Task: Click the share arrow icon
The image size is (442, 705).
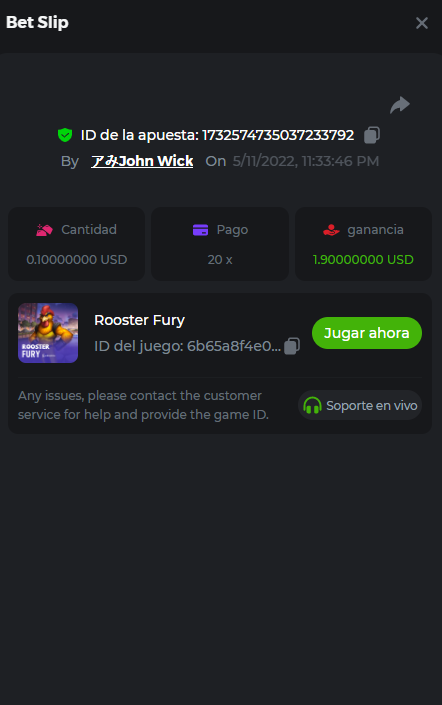Action: tap(400, 105)
